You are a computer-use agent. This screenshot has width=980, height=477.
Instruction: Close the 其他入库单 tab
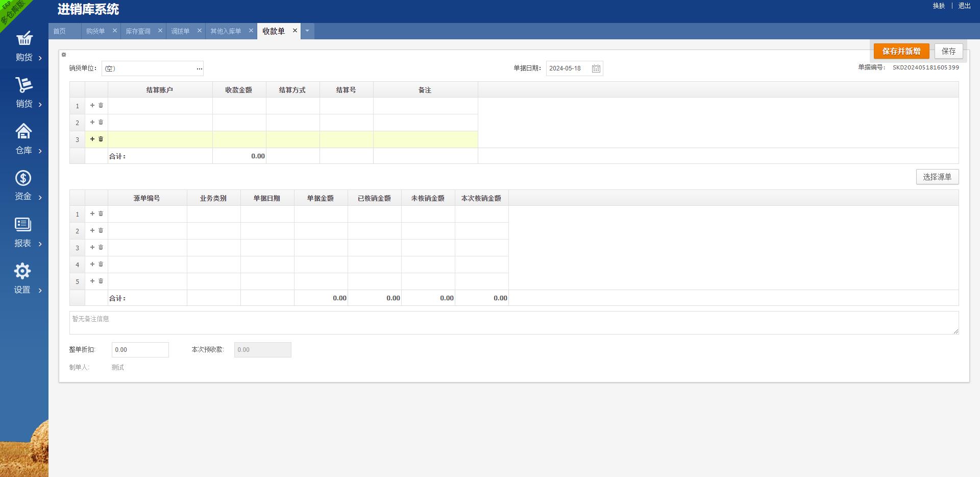251,31
